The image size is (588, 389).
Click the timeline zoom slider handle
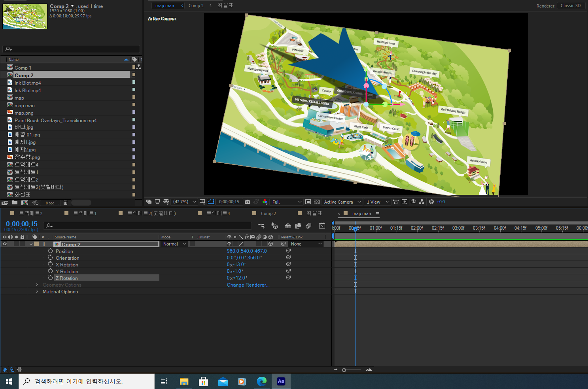tap(344, 370)
